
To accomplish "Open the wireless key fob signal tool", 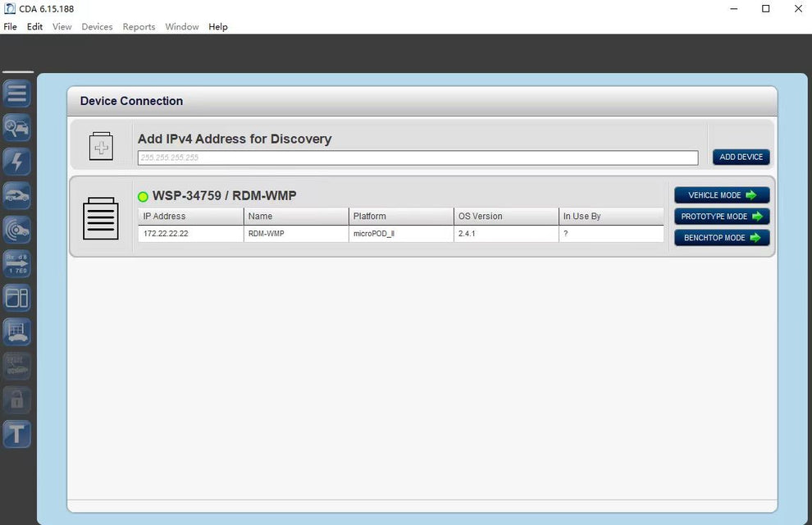I will (16, 230).
